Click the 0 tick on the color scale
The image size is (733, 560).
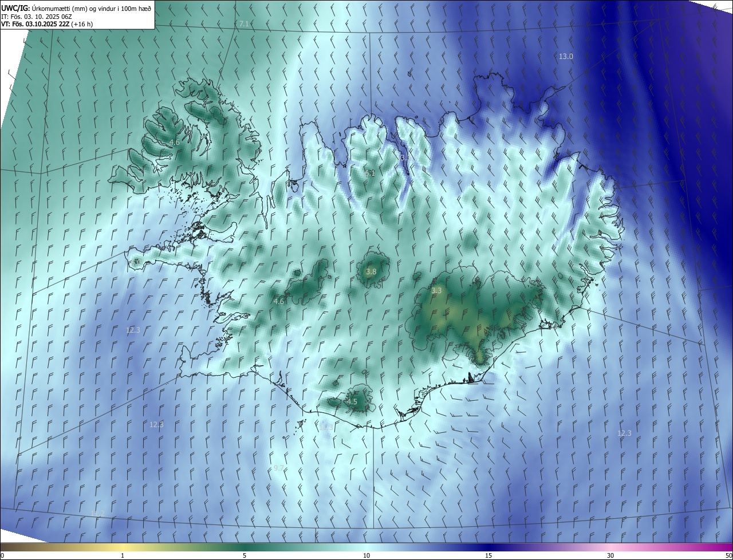coord(2,555)
